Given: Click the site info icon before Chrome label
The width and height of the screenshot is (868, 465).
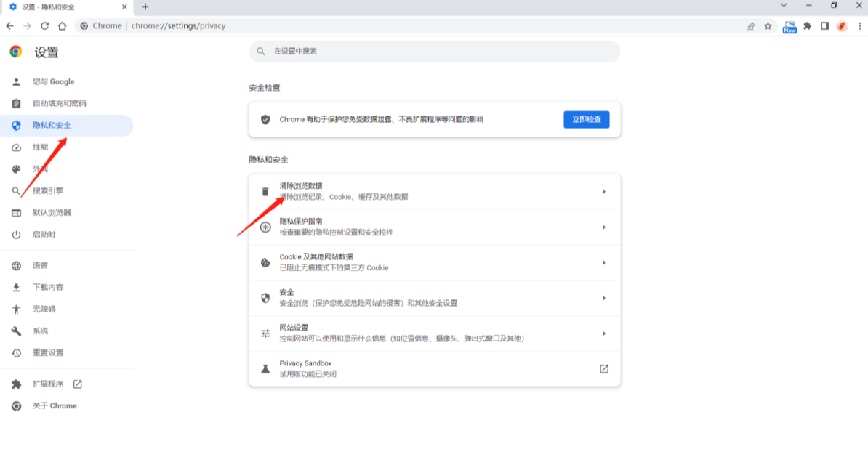Looking at the screenshot, I should pos(84,26).
